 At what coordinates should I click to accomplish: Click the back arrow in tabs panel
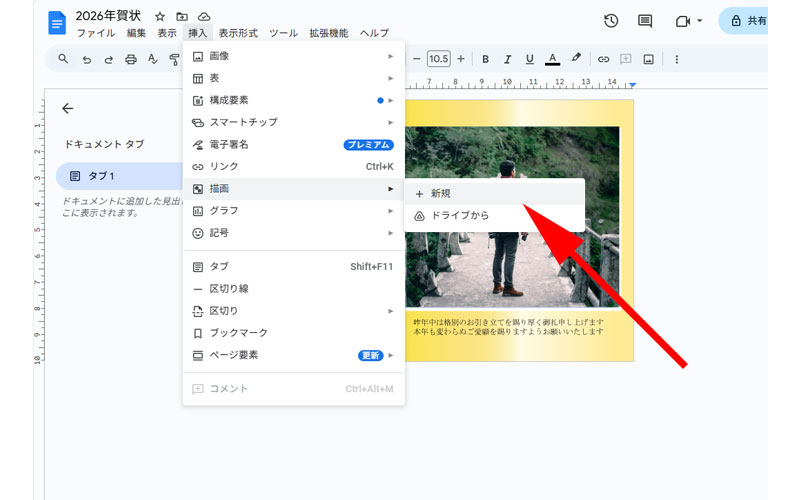(x=68, y=108)
